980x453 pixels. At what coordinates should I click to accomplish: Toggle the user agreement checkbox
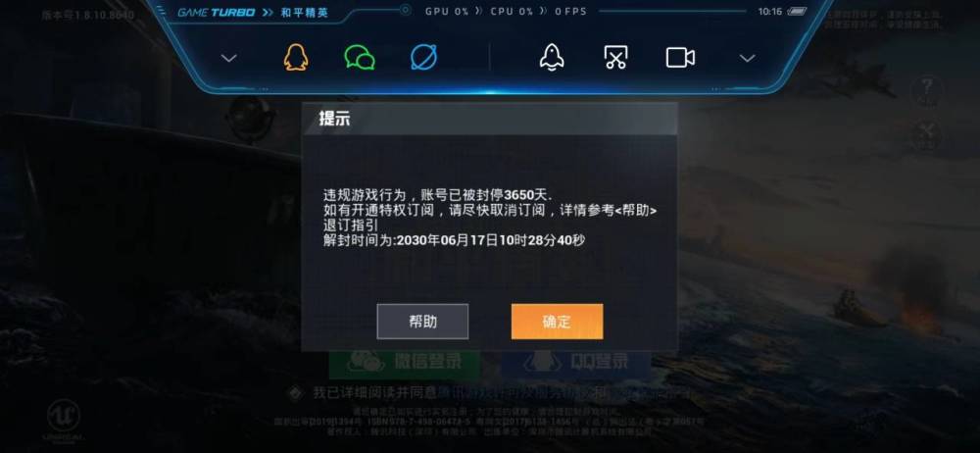pyautogui.click(x=296, y=393)
